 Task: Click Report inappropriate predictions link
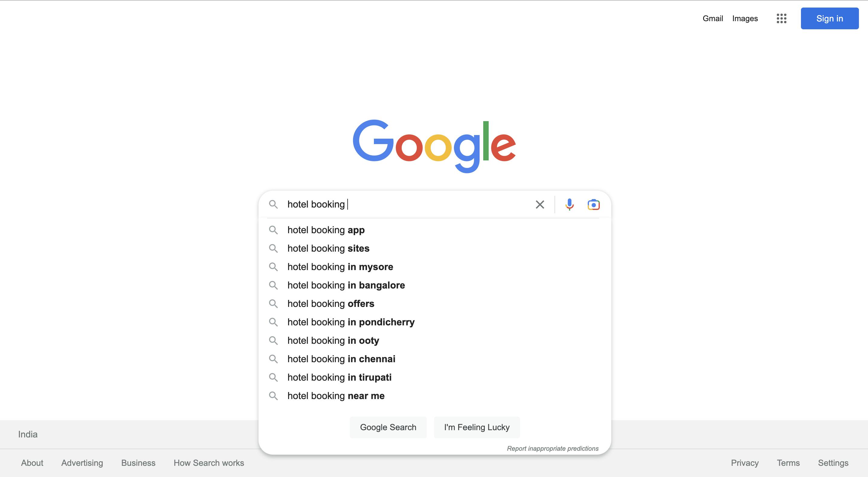tap(552, 448)
